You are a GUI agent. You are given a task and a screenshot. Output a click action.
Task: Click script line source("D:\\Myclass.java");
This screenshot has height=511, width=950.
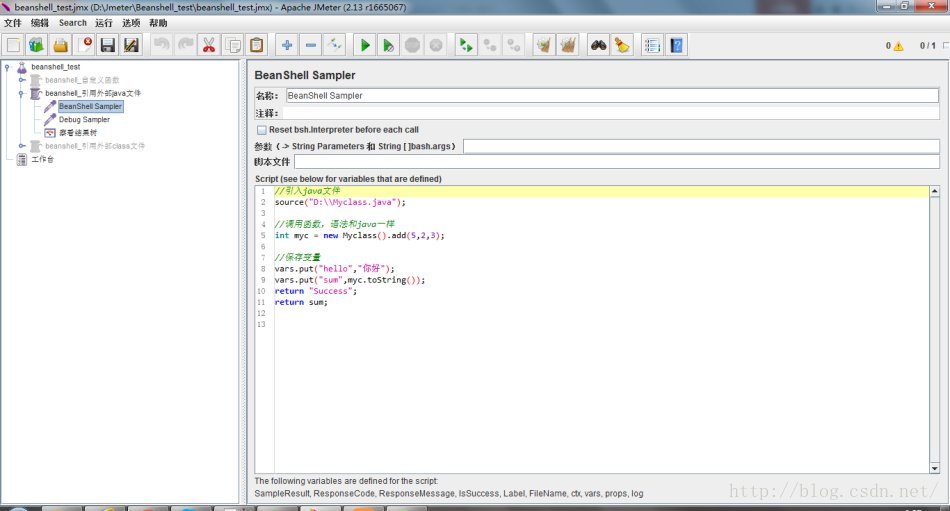(340, 202)
